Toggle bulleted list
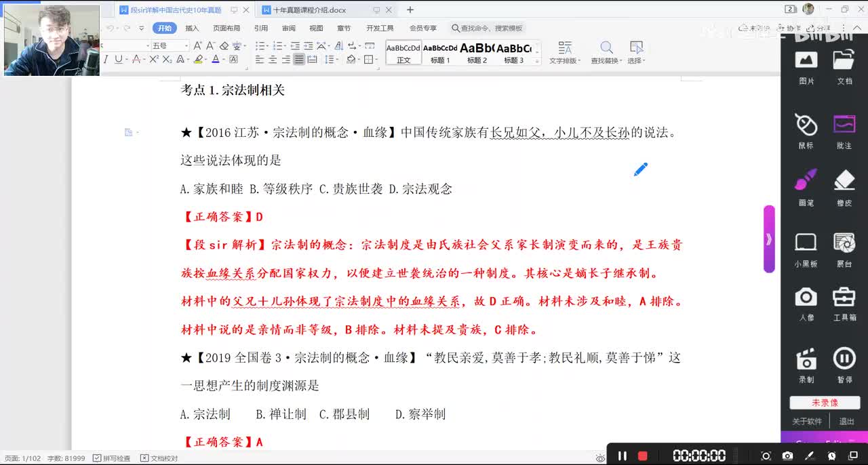The image size is (868, 465). pyautogui.click(x=260, y=45)
